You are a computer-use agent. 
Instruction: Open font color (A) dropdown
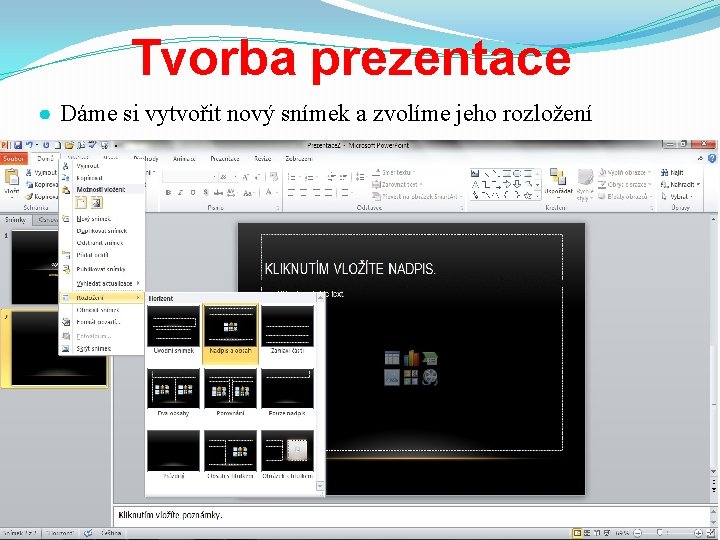pyautogui.click(x=270, y=192)
